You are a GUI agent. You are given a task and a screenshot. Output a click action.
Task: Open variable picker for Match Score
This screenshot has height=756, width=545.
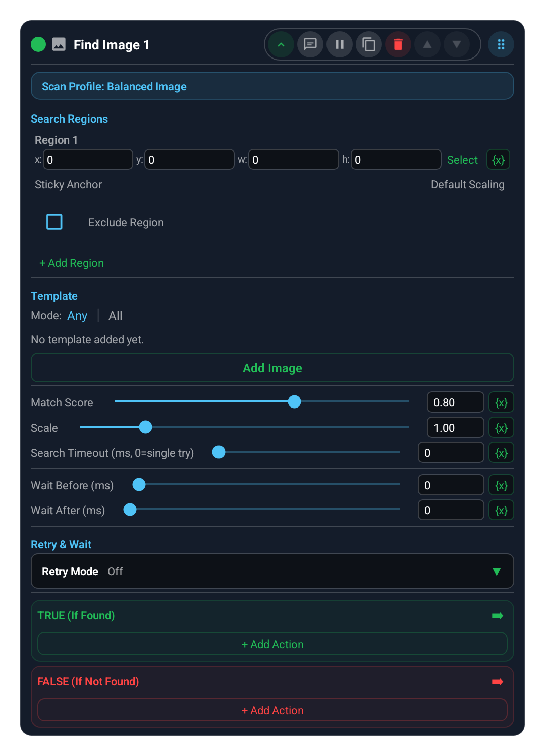coord(501,402)
